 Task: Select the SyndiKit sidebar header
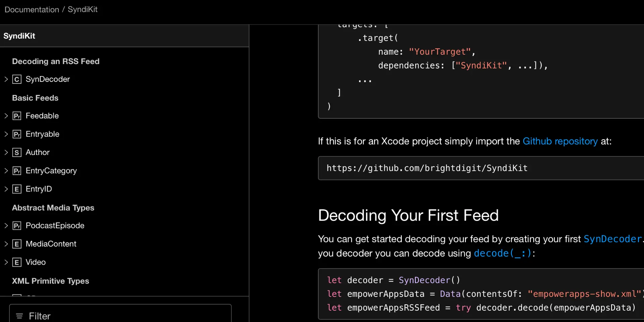point(19,36)
